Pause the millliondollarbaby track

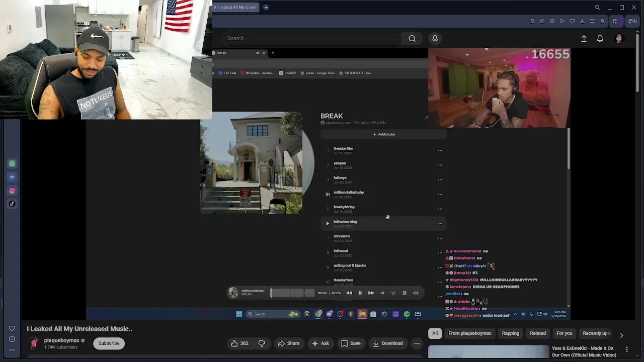(x=360, y=293)
